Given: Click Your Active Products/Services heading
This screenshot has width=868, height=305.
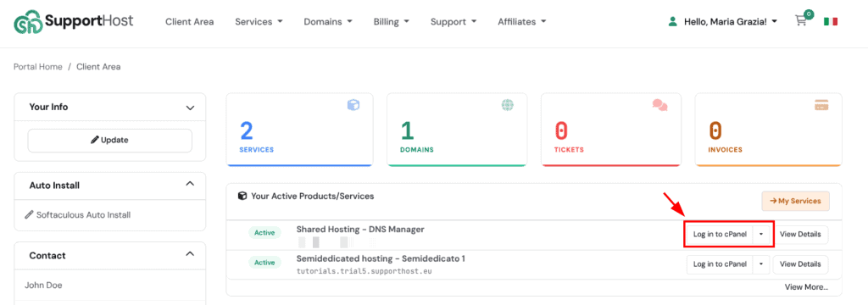Looking at the screenshot, I should [312, 196].
